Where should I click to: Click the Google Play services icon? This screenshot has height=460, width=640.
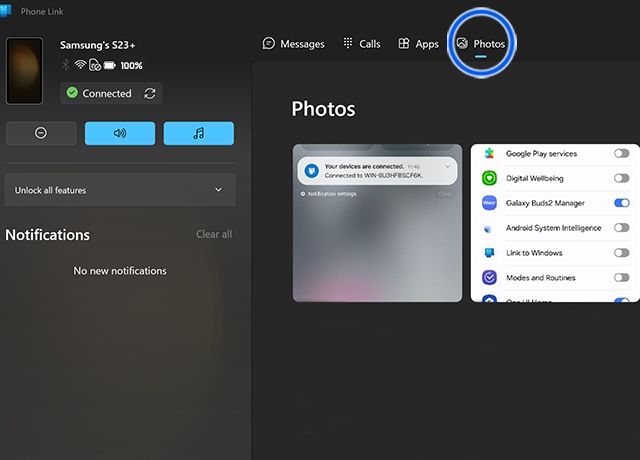click(x=489, y=153)
